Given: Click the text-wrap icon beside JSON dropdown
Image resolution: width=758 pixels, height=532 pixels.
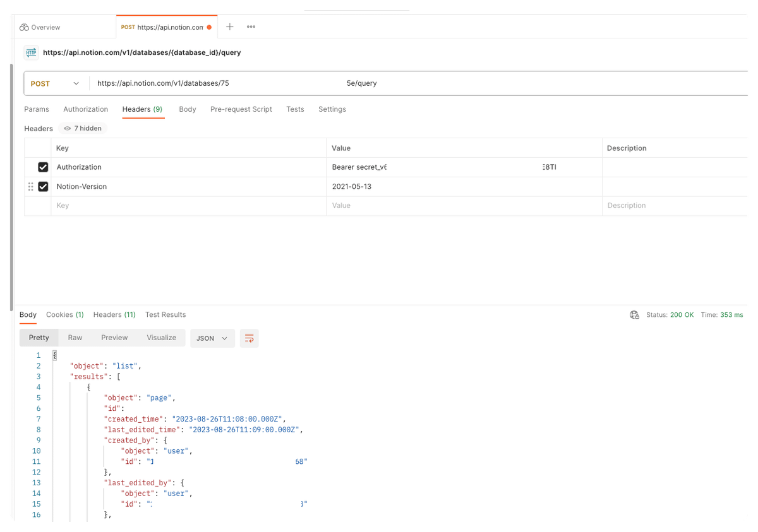Looking at the screenshot, I should pos(249,338).
